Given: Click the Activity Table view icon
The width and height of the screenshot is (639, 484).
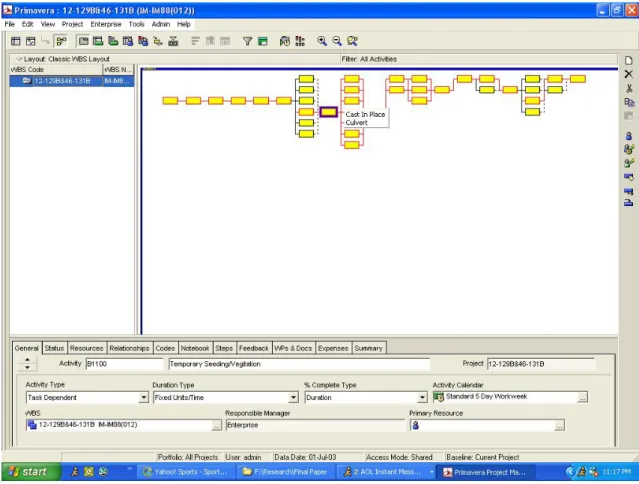Looking at the screenshot, I should (15, 41).
